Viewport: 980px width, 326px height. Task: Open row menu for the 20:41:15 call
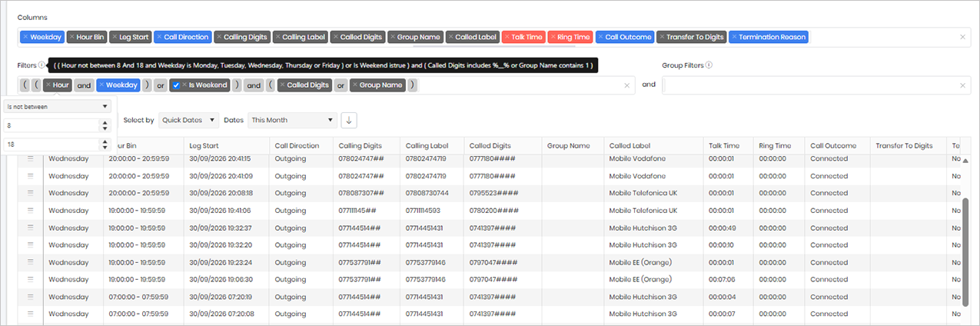[31, 158]
